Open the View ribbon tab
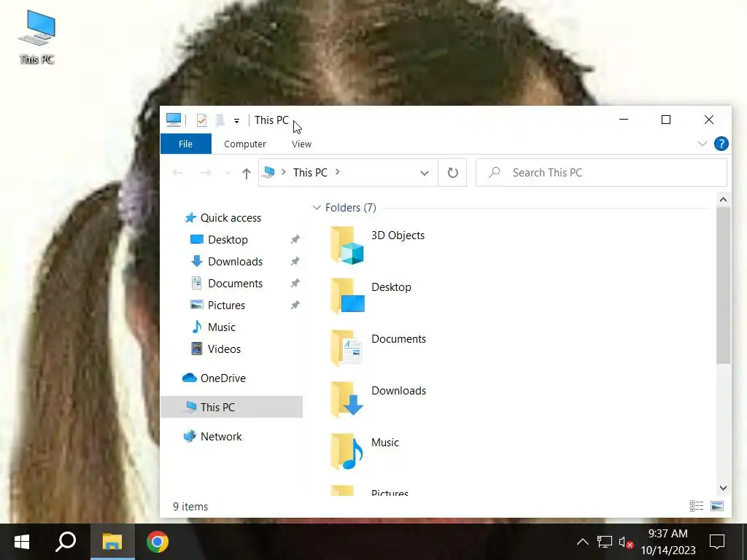The height and width of the screenshot is (560, 747). pyautogui.click(x=301, y=144)
